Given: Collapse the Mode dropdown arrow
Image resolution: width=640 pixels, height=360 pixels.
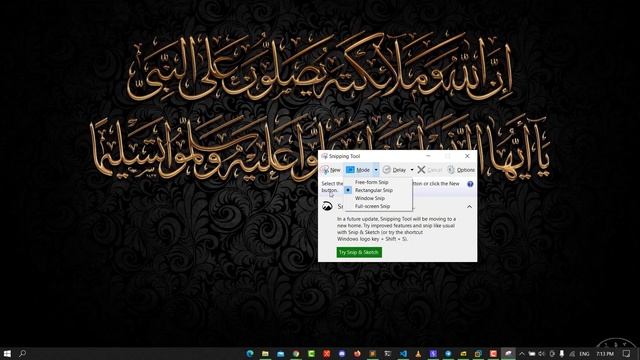Looking at the screenshot, I should [376, 170].
